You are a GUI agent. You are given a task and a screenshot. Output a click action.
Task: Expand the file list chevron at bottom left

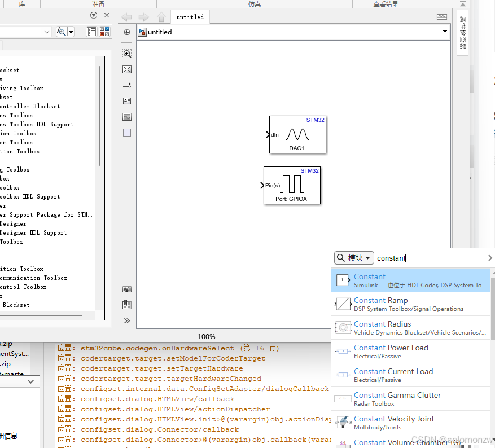(x=30, y=381)
